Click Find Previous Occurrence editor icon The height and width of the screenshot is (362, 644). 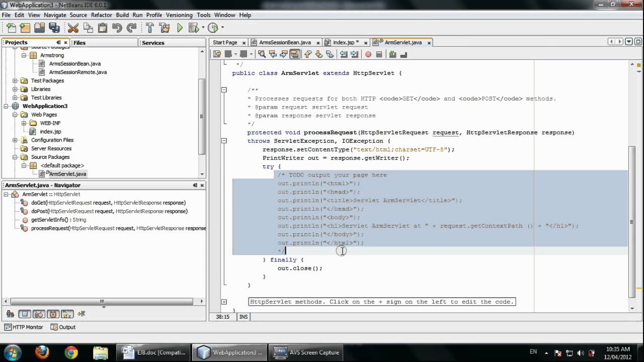(x=273, y=54)
